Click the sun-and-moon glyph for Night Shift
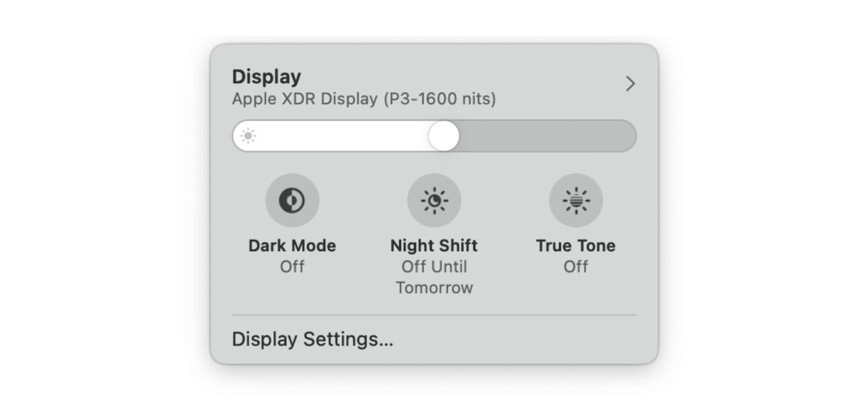The image size is (868, 419). pyautogui.click(x=434, y=201)
